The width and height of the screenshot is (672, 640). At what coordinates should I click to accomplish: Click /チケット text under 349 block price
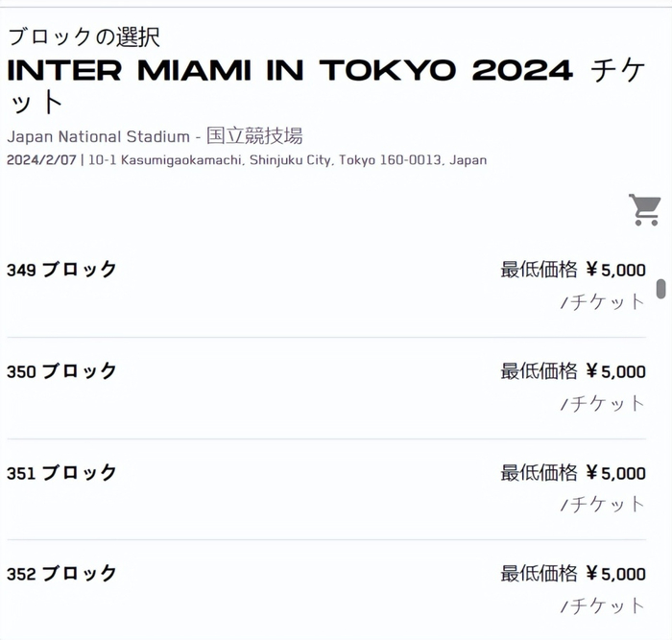point(603,302)
